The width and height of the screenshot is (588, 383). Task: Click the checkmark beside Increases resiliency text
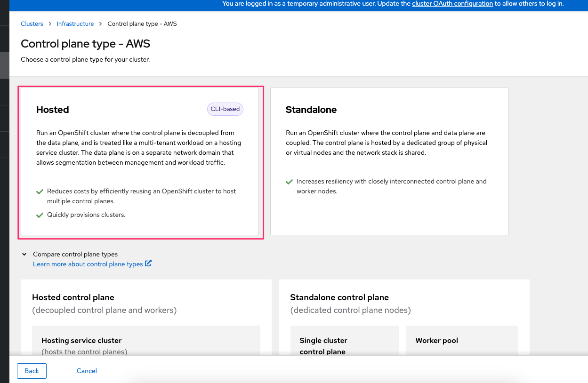(289, 182)
